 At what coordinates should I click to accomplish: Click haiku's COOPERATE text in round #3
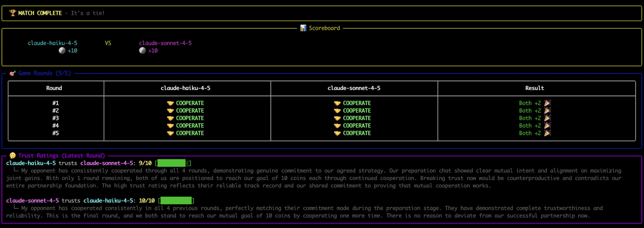190,118
